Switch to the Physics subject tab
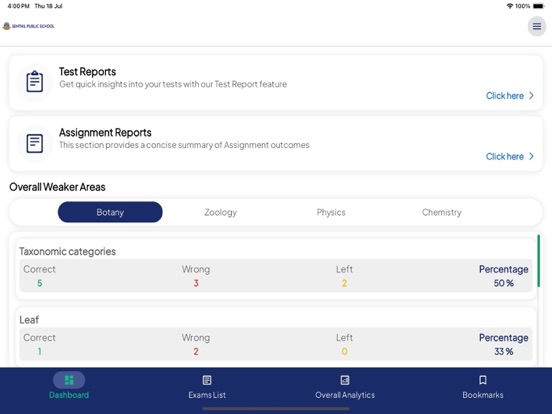The height and width of the screenshot is (414, 552). coord(331,212)
